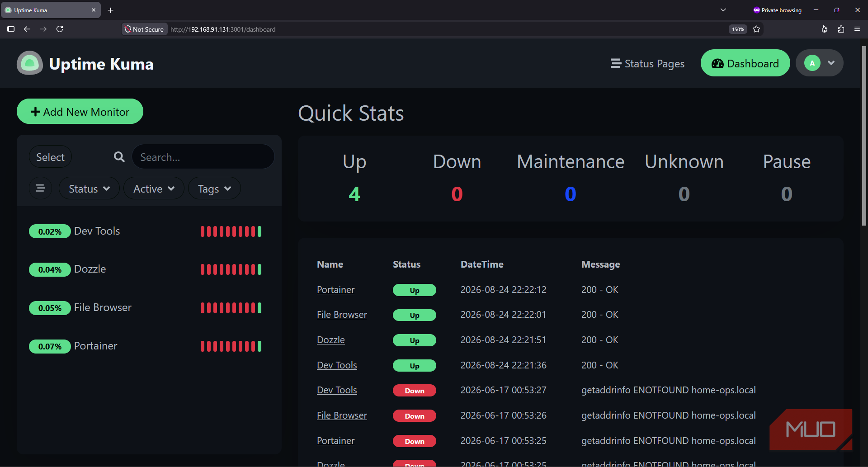This screenshot has width=868, height=467.
Task: Open the list all tabs chevron
Action: [x=723, y=10]
